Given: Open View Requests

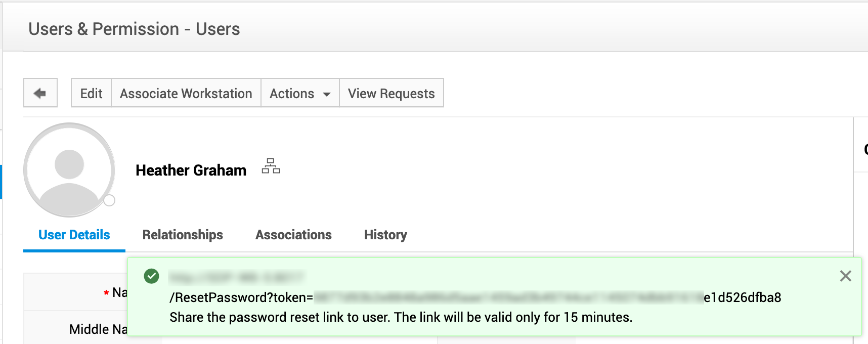Looking at the screenshot, I should click(391, 94).
